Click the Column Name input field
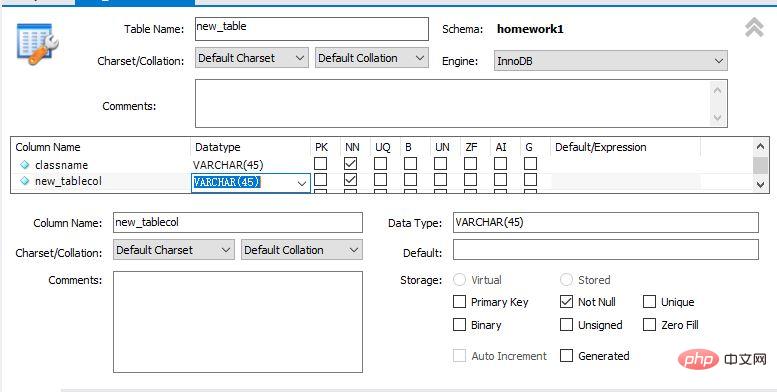This screenshot has width=777, height=392. click(238, 223)
